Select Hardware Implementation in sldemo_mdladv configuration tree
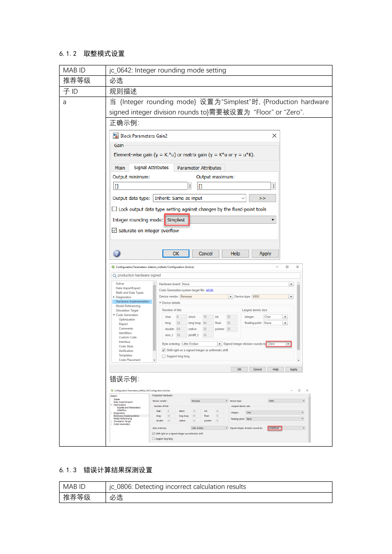The image size is (392, 554). (x=132, y=301)
